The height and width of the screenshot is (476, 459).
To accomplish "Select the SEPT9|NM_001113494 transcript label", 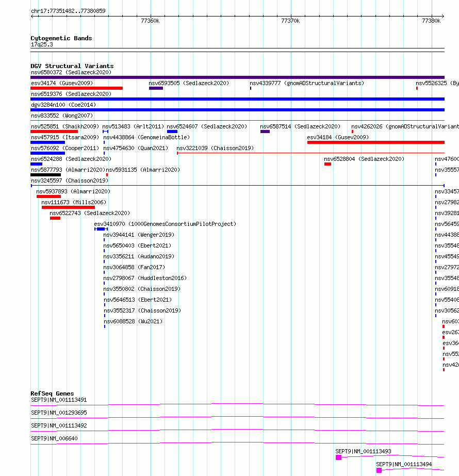I will click(404, 465).
